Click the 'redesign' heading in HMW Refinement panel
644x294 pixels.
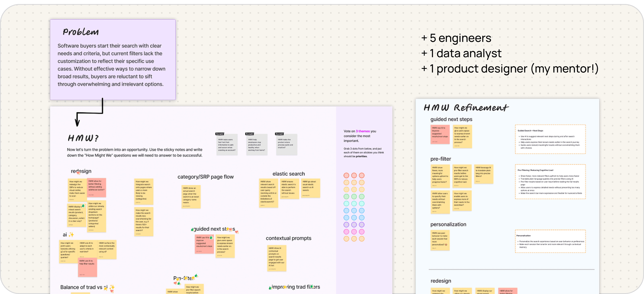tap(441, 281)
